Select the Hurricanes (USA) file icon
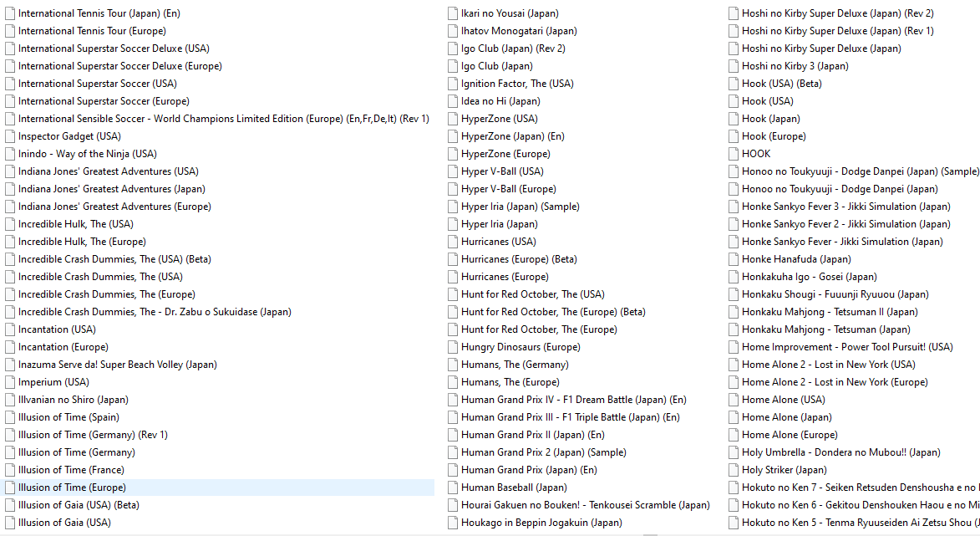This screenshot has height=536, width=980. 453,242
